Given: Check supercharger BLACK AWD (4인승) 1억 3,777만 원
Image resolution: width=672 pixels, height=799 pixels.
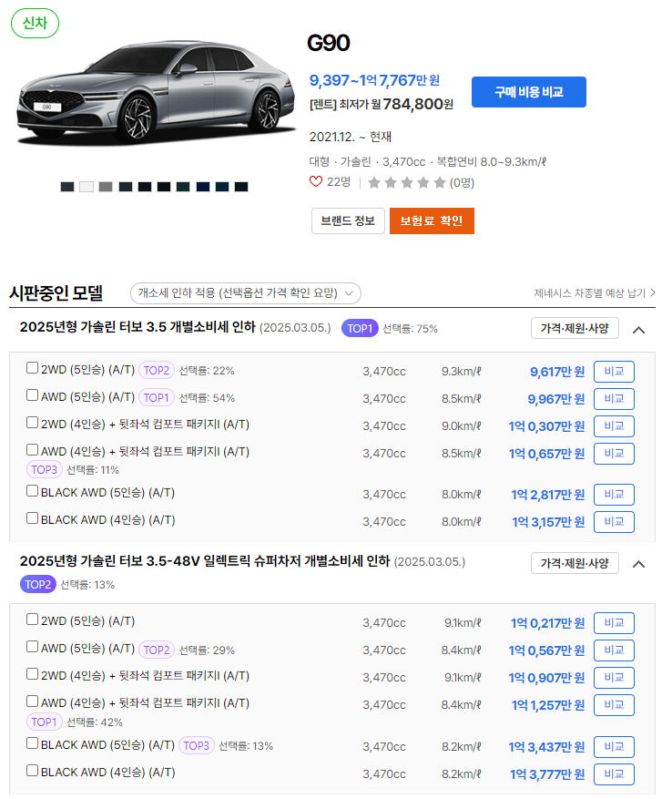Looking at the screenshot, I should pos(32,770).
